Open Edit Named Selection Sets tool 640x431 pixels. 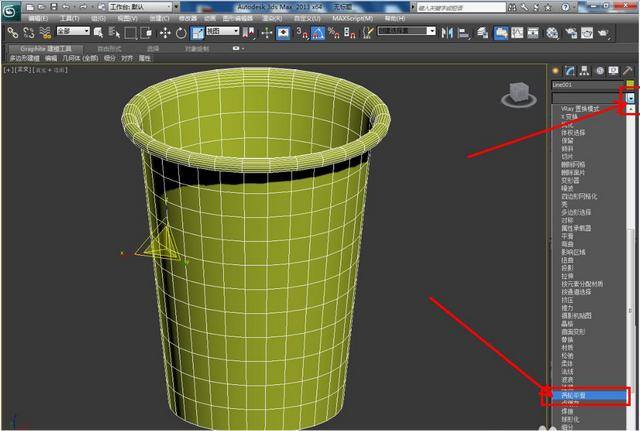368,33
